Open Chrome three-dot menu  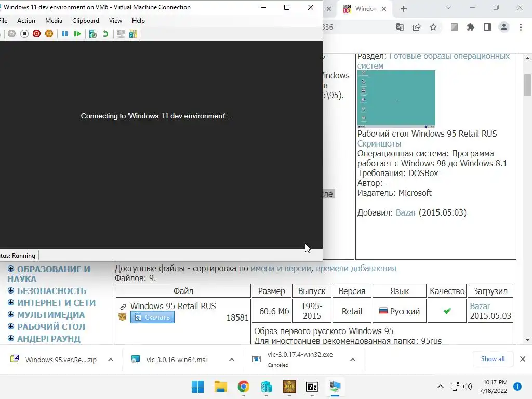[x=521, y=27]
